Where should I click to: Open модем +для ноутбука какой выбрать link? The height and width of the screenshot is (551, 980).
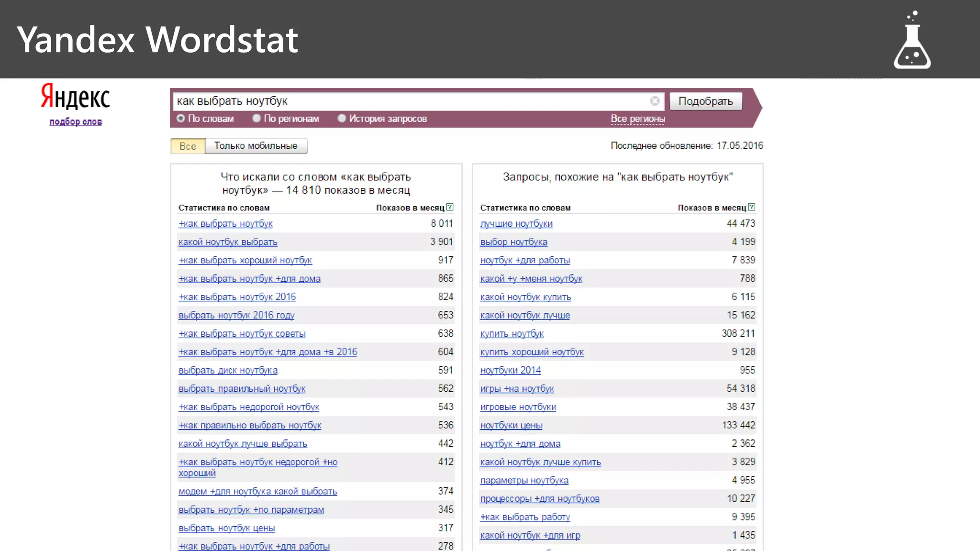tap(257, 491)
